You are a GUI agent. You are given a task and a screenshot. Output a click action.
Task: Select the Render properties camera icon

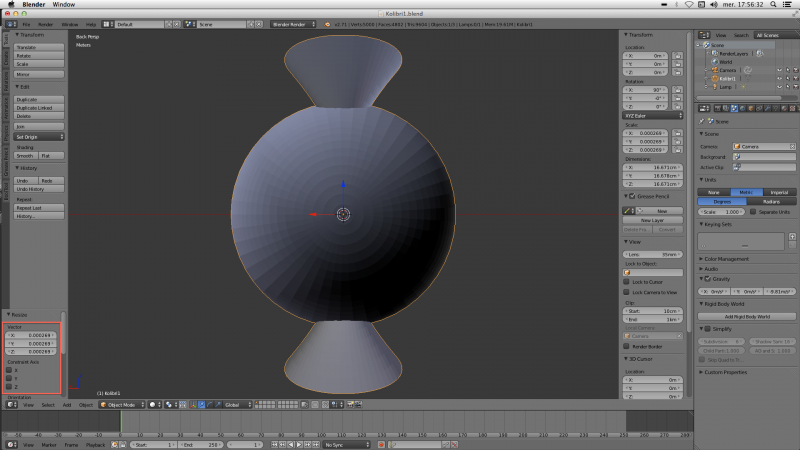coord(718,108)
